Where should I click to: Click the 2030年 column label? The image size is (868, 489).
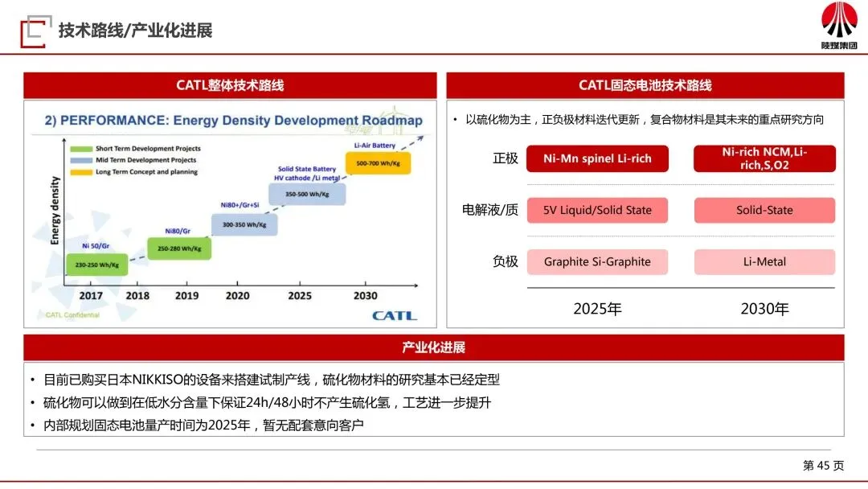tap(764, 309)
